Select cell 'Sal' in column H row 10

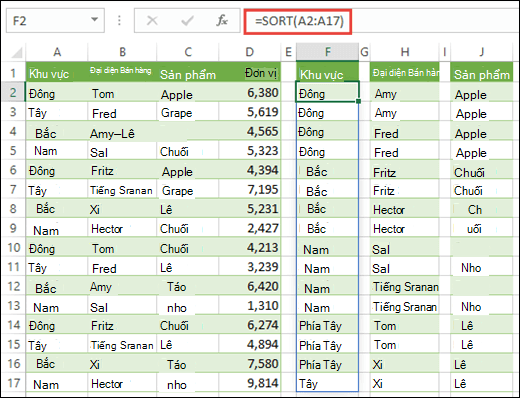pyautogui.click(x=405, y=247)
